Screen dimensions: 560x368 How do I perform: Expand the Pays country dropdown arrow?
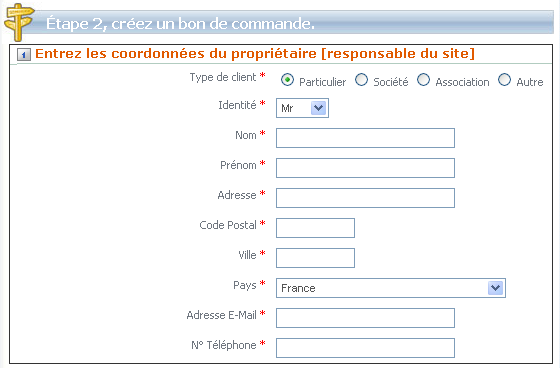click(x=495, y=288)
